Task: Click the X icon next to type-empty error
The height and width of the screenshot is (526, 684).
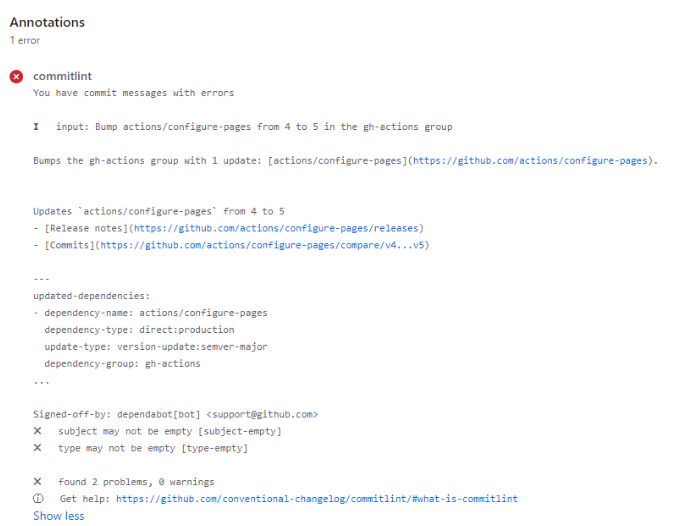Action: pos(38,448)
